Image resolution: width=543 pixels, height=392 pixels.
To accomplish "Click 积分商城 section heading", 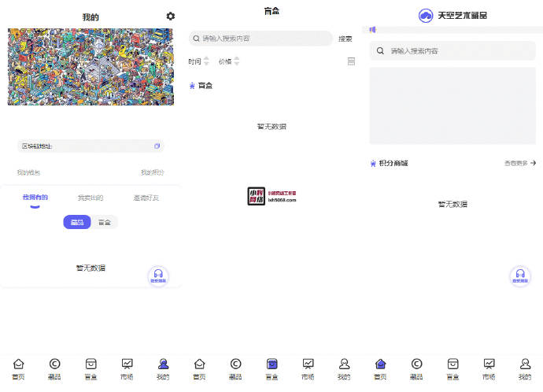I will (393, 163).
